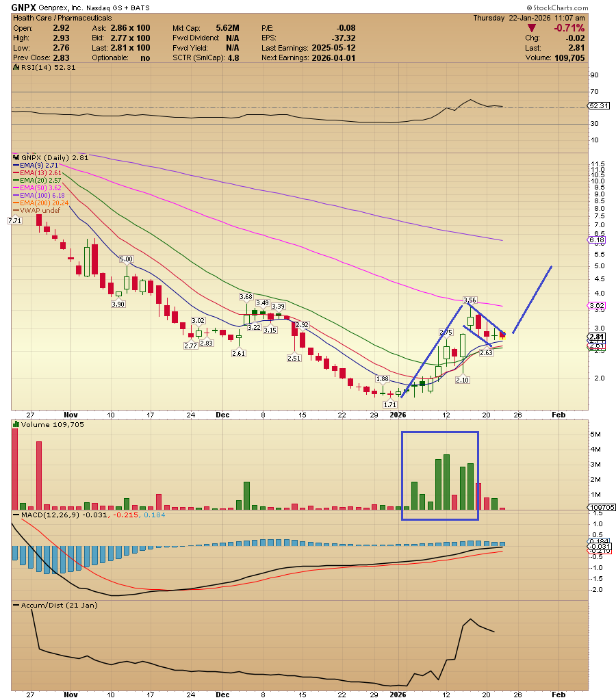Click the High value 2.93

[61, 38]
